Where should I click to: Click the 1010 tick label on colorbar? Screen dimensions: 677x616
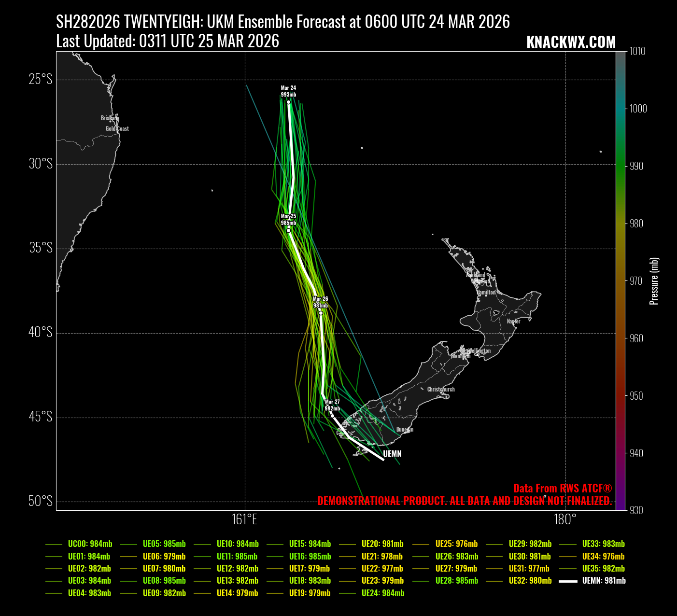(637, 52)
